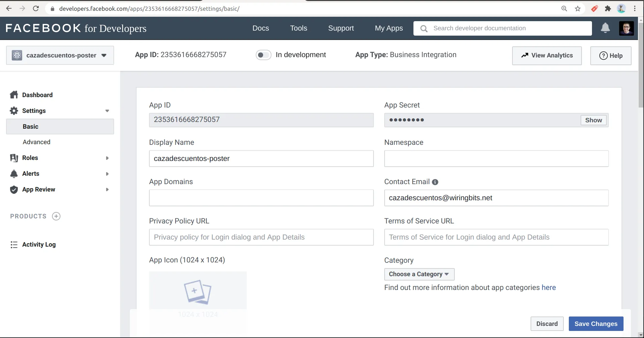Open the Docs menu

(261, 28)
